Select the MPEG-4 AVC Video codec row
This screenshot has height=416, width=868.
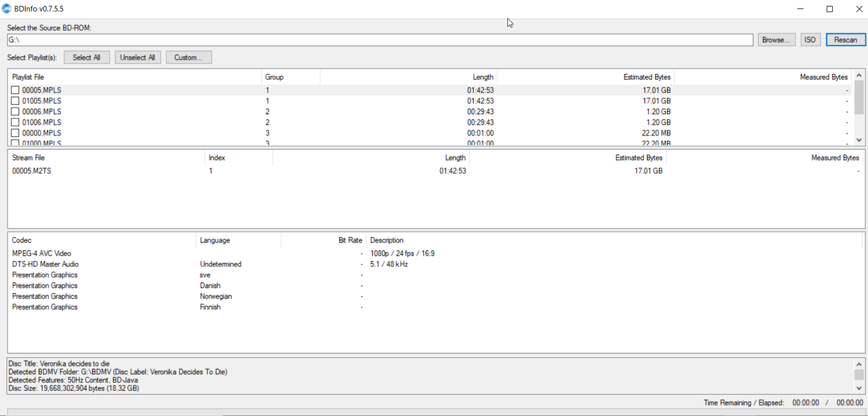435,253
